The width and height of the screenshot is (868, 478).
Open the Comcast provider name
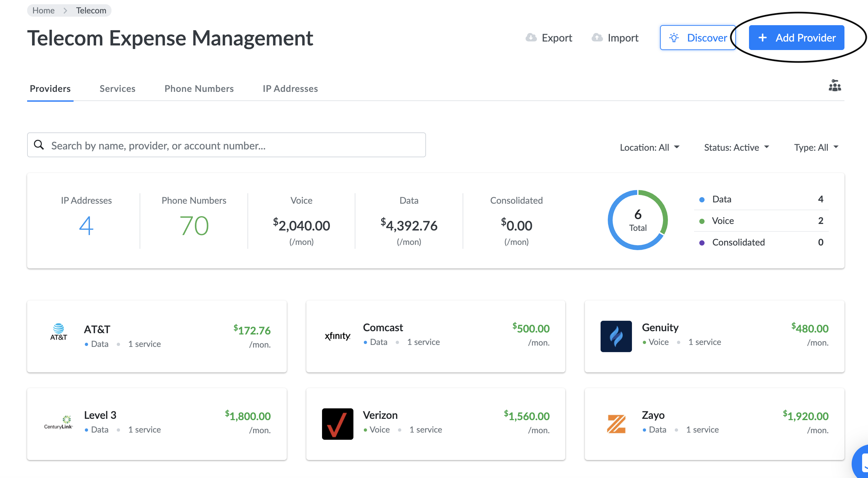pyautogui.click(x=383, y=327)
